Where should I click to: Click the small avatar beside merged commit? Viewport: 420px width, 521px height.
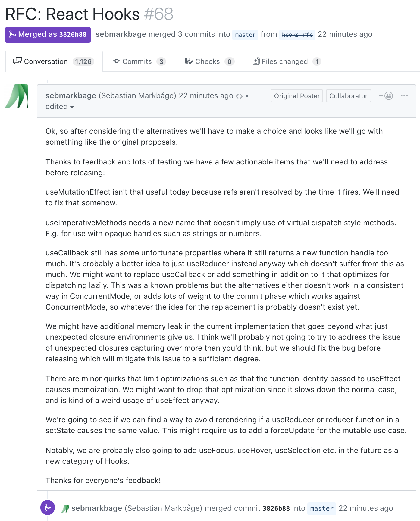(x=65, y=509)
